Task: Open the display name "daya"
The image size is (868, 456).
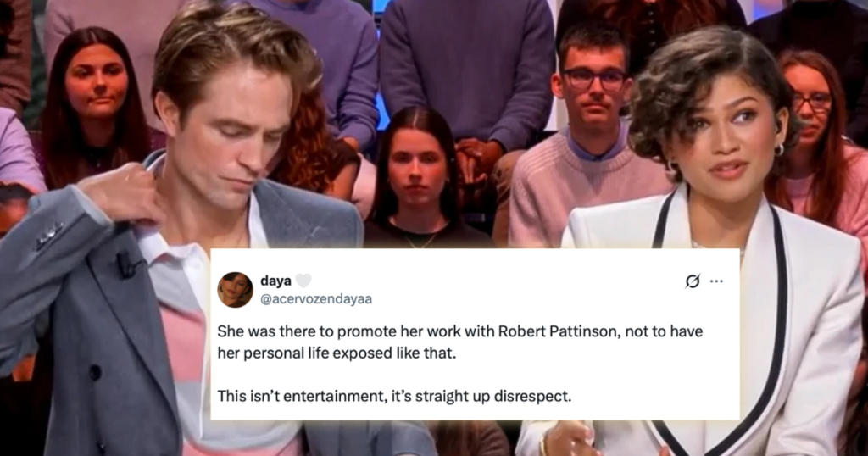Action: tap(275, 281)
